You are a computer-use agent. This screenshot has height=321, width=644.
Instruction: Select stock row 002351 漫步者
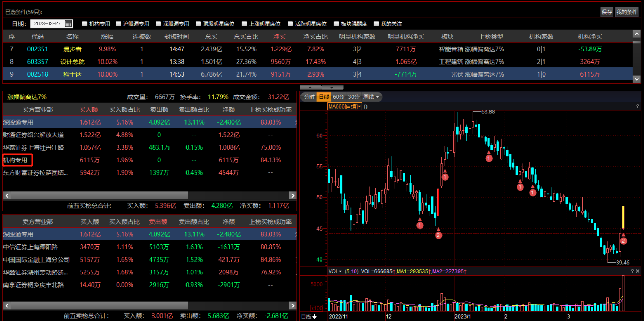pos(317,49)
